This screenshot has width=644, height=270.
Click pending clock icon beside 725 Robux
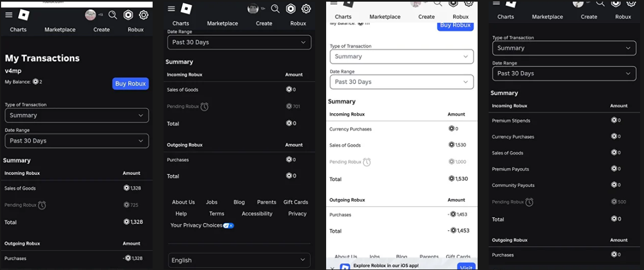pos(42,205)
